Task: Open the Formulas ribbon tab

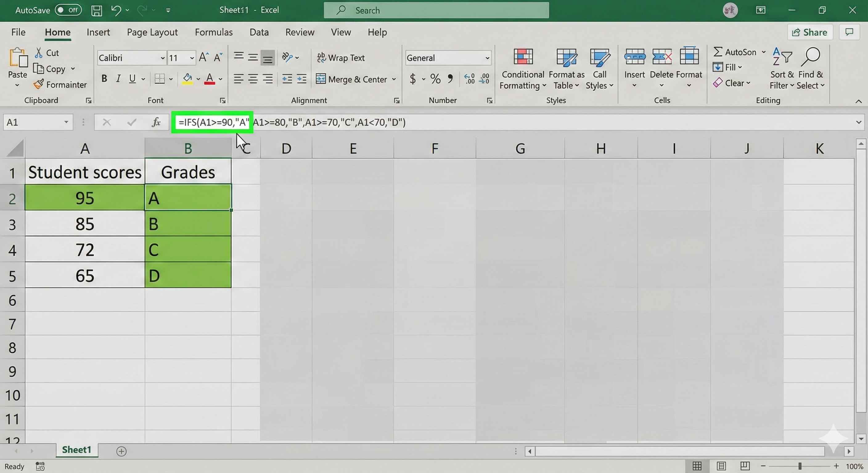Action: tap(214, 32)
